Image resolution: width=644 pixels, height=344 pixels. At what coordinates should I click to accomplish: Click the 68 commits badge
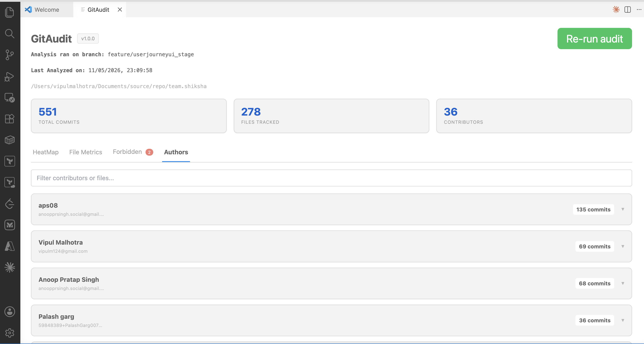click(594, 283)
